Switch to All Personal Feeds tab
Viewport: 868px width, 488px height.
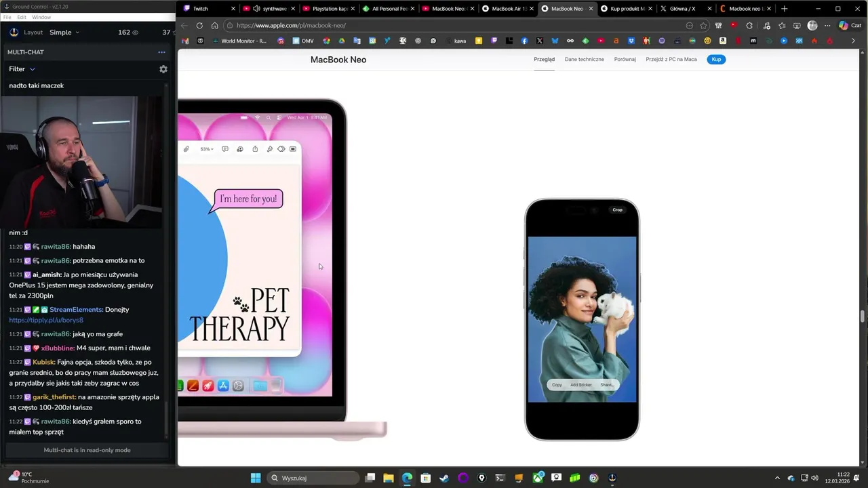389,9
